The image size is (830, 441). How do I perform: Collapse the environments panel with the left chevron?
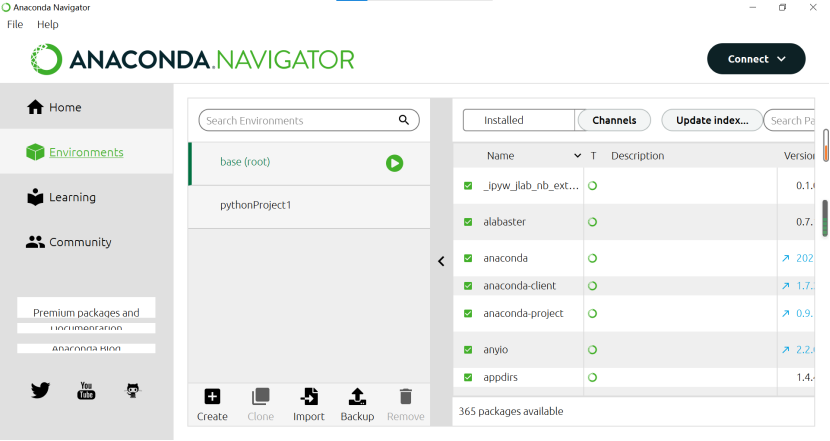(x=441, y=261)
